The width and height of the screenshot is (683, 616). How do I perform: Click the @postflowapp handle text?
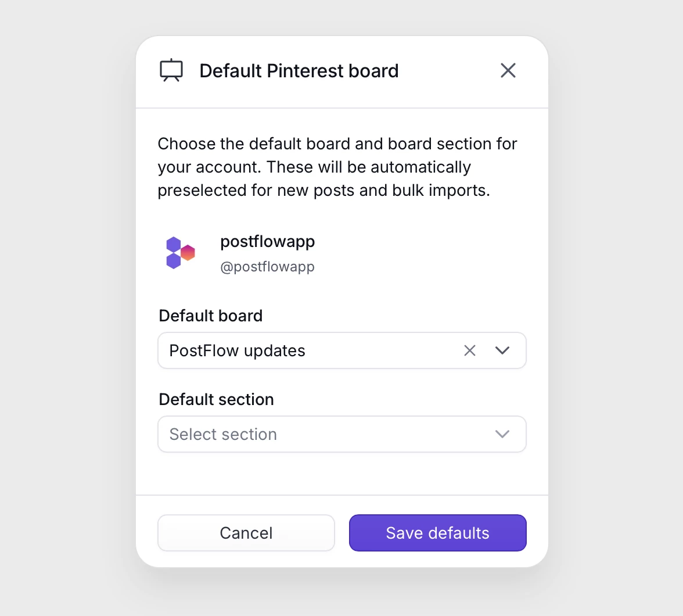268,267
